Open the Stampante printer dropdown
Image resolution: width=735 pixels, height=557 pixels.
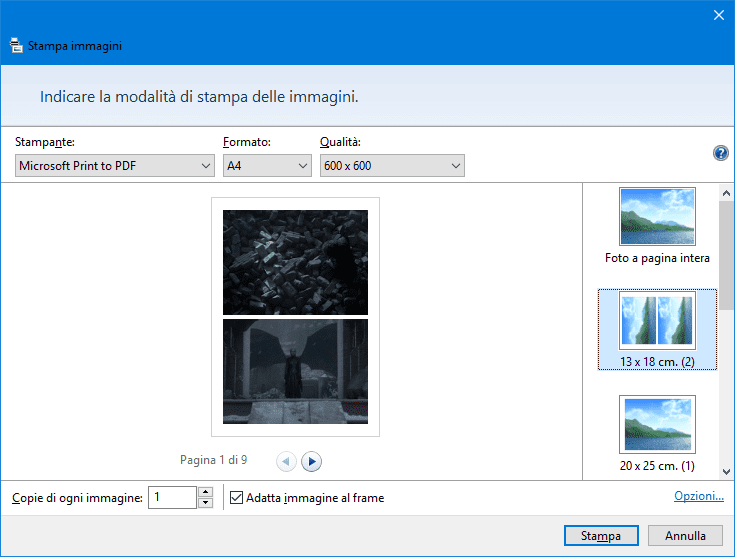[x=114, y=166]
